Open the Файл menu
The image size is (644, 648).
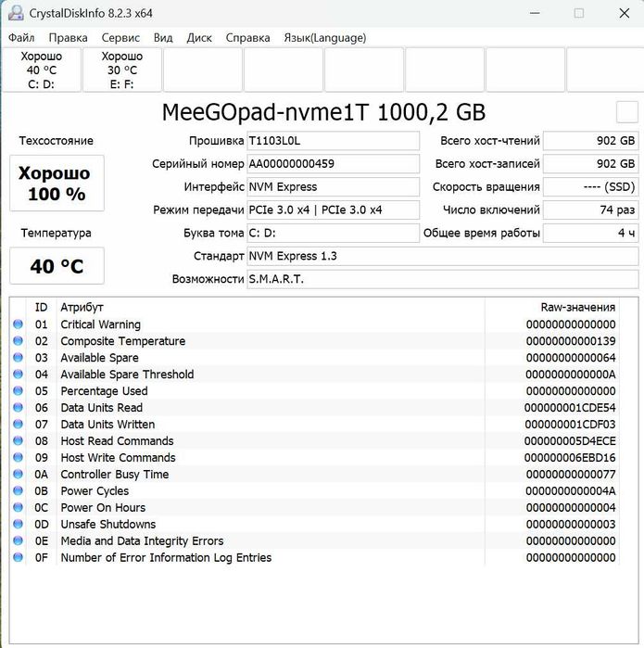[21, 38]
